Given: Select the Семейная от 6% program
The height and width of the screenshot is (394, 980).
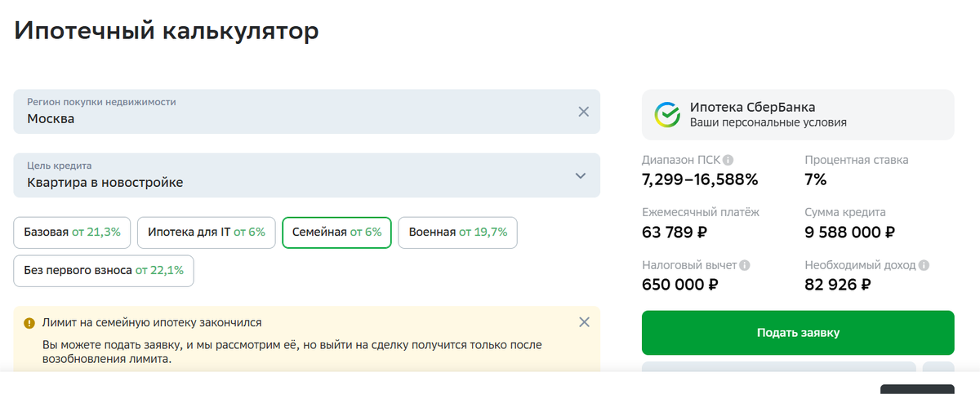Looking at the screenshot, I should (336, 232).
